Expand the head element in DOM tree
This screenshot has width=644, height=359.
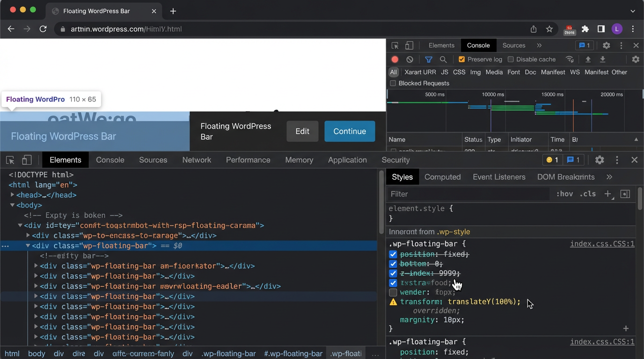[12, 195]
